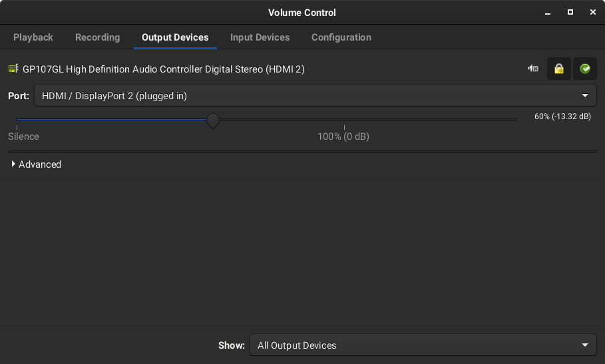Open the Configuration tab
Viewport: 605px width, 364px height.
point(341,37)
